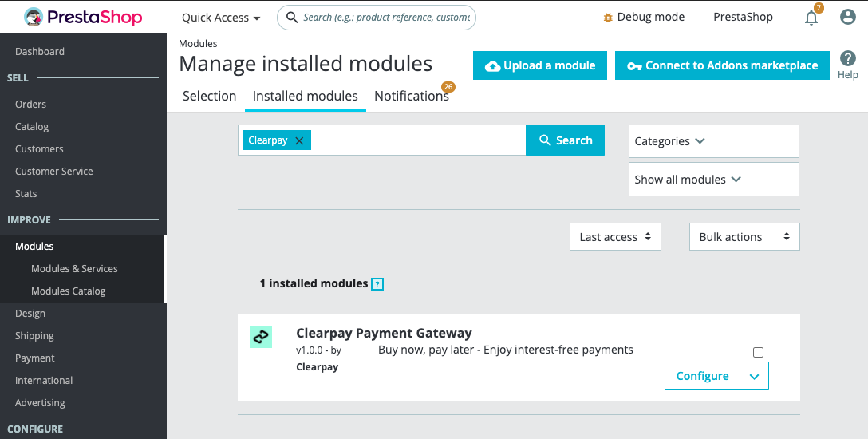Click the Debug mode label

click(x=650, y=18)
